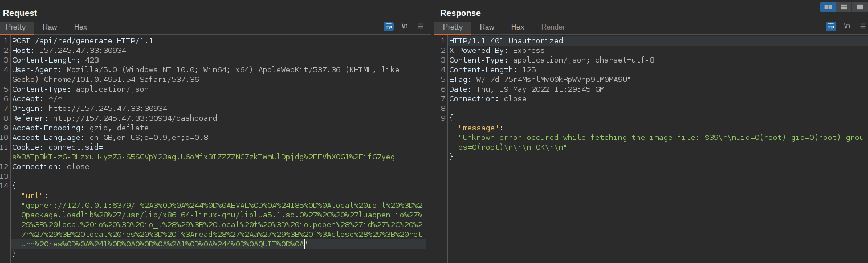Click 'Connection: close' in the Request panel
This screenshot has height=263, width=868.
tap(51, 167)
